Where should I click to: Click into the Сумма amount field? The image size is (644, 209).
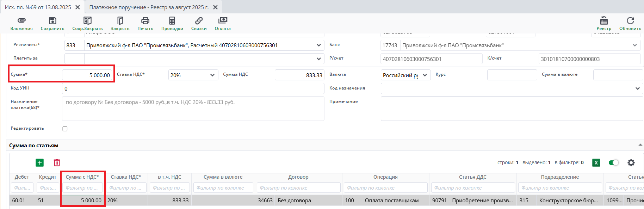(87, 75)
